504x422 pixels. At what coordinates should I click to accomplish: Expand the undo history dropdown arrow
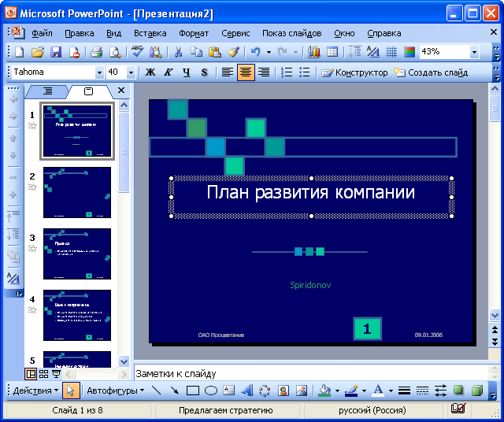(x=269, y=52)
